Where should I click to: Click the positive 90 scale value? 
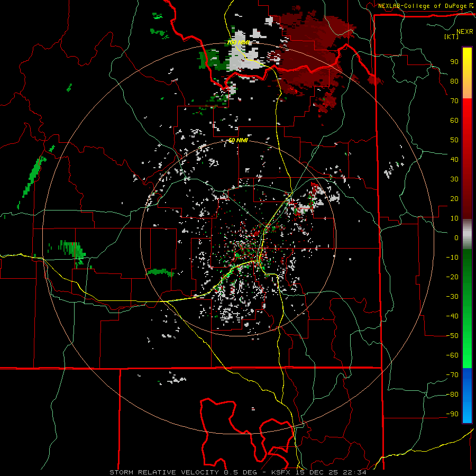click(454, 62)
